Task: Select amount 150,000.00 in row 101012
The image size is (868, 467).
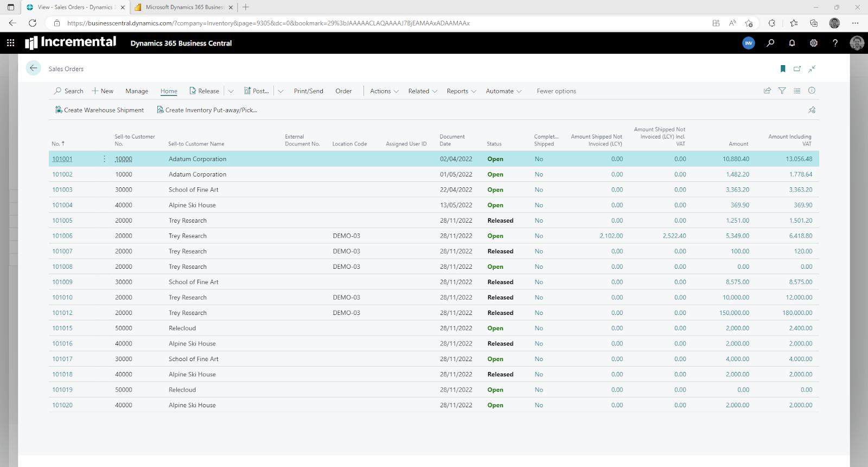Action: (734, 313)
